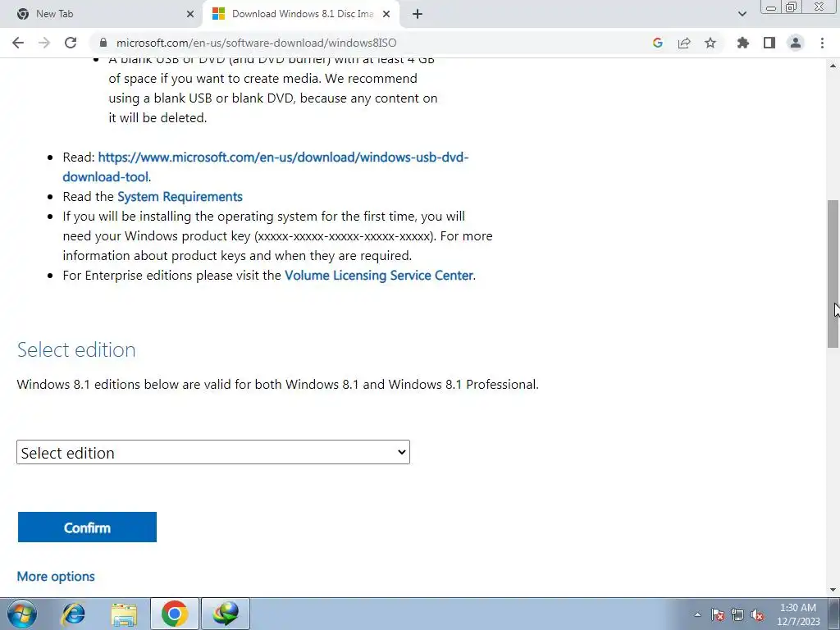Toggle the Chrome side panel
The width and height of the screenshot is (840, 630).
coord(769,43)
